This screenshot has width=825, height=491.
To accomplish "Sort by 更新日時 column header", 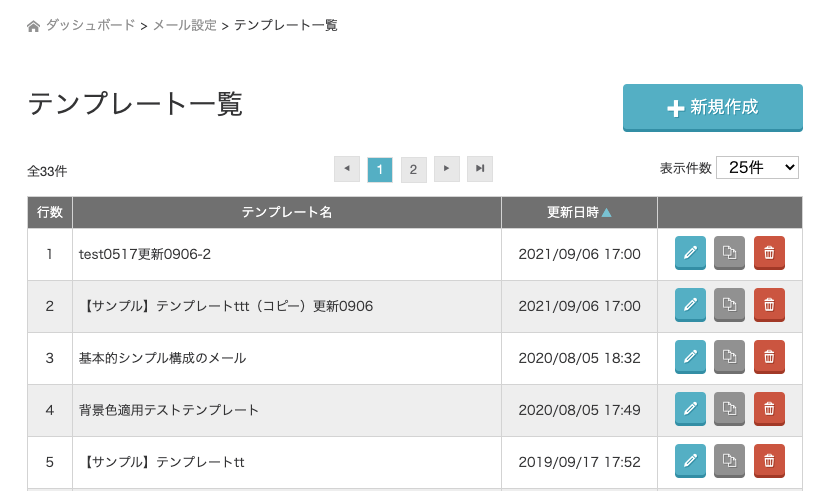I will click(x=579, y=212).
